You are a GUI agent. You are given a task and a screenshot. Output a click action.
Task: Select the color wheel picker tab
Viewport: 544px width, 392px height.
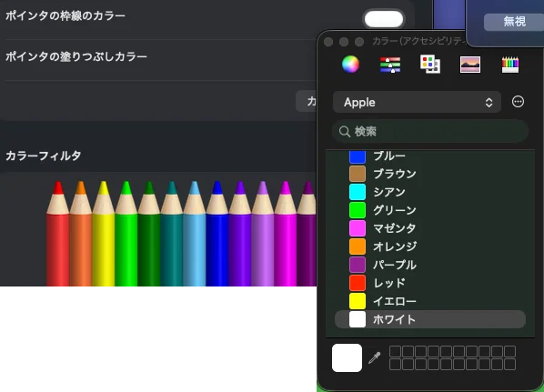coord(350,65)
